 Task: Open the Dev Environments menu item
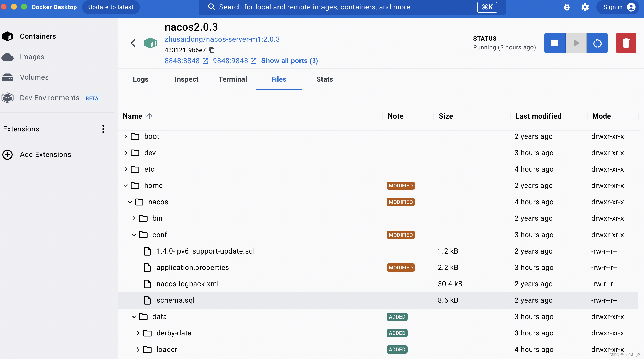point(50,98)
